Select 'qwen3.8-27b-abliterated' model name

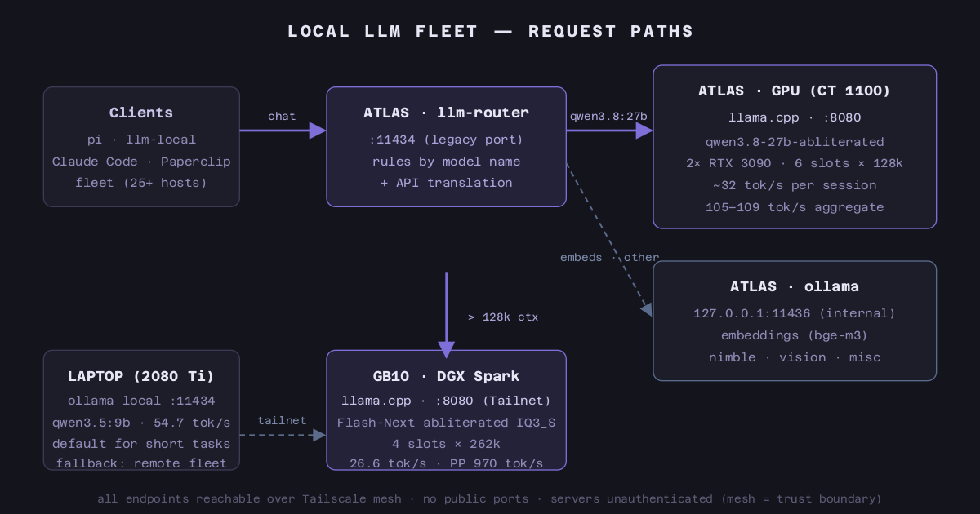(795, 142)
